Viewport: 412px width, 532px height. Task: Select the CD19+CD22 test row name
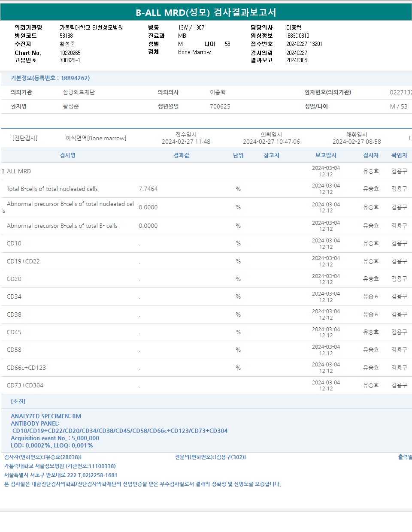pos(23,261)
